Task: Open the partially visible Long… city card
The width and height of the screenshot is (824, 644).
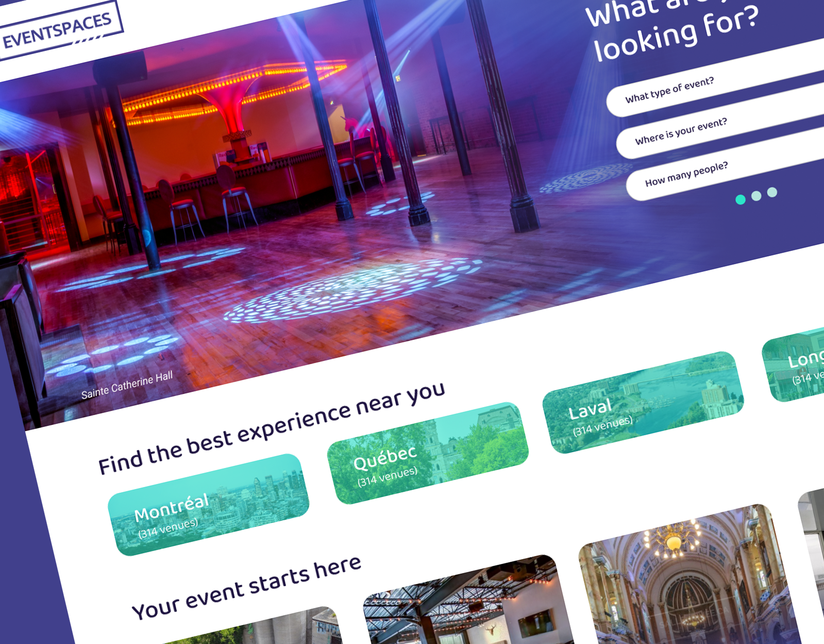Action: (x=794, y=365)
